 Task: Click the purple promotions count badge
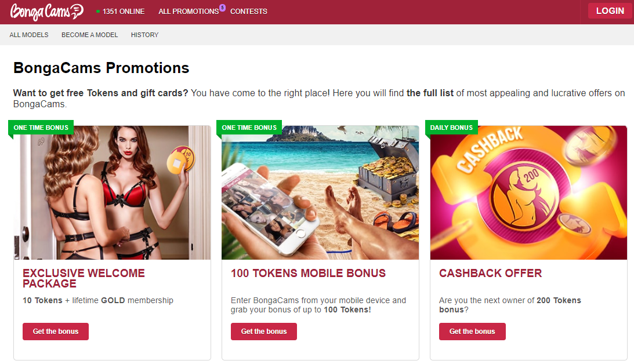[222, 8]
